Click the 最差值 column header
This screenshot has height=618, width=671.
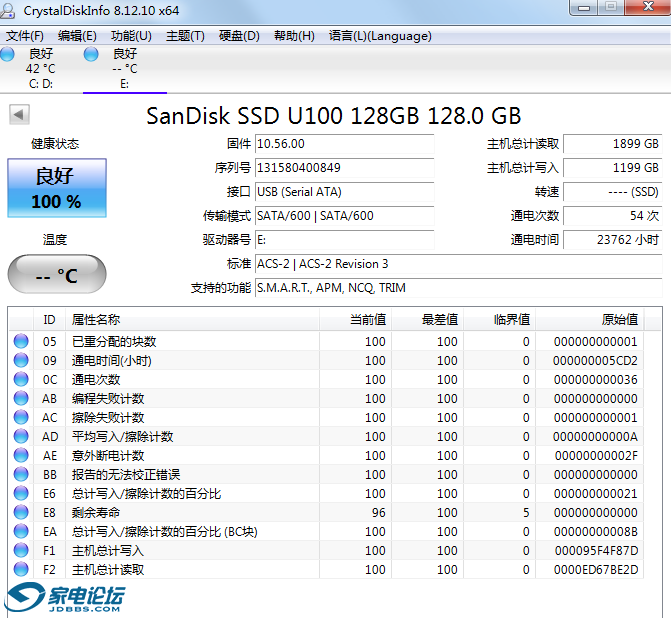[427, 319]
